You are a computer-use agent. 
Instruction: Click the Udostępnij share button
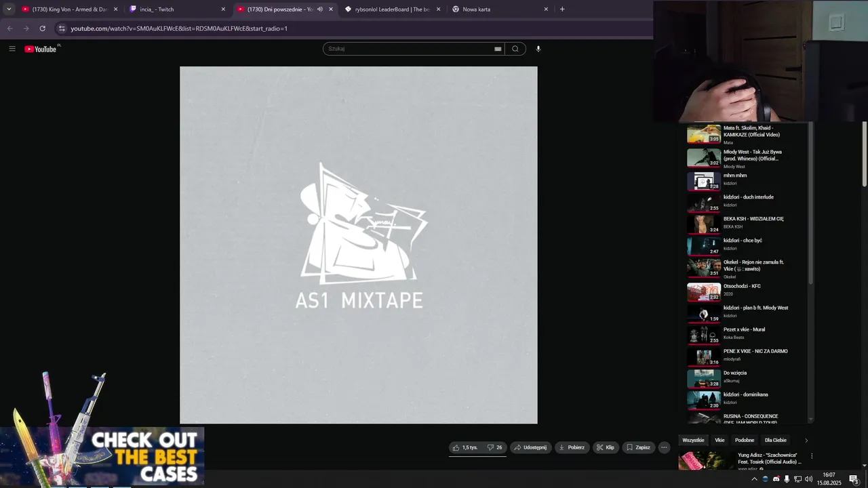pos(530,447)
